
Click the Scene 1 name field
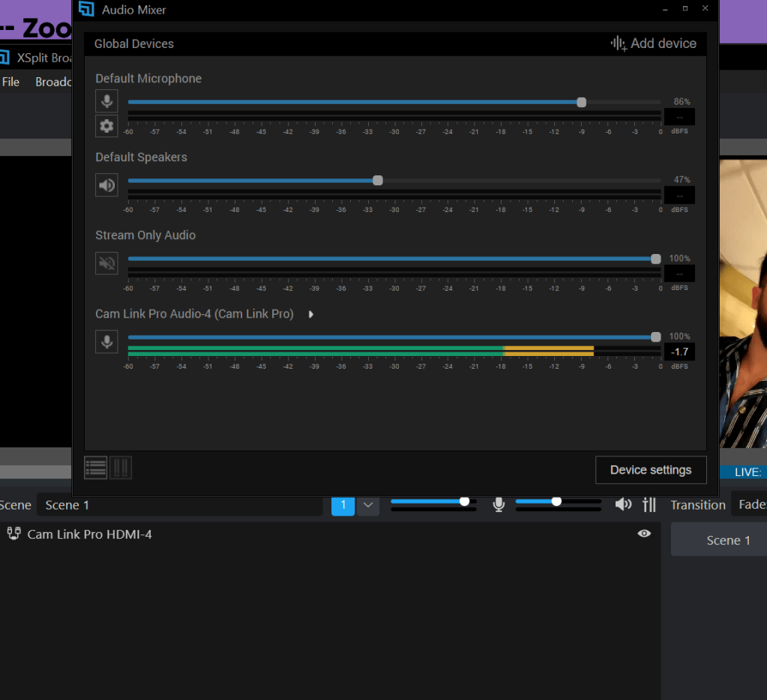tap(179, 505)
